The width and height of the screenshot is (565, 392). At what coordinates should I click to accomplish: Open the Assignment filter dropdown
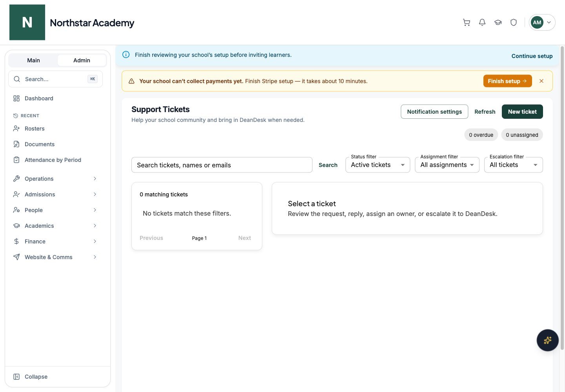[447, 165]
